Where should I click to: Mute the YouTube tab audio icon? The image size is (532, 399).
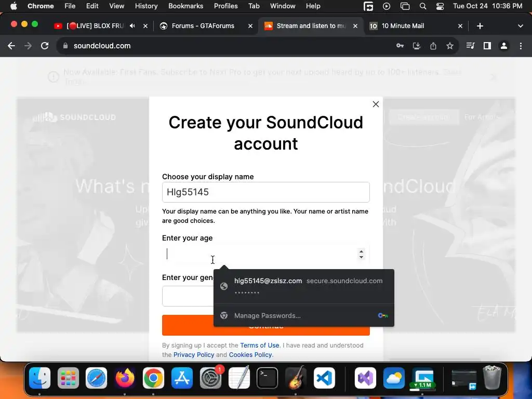[132, 26]
